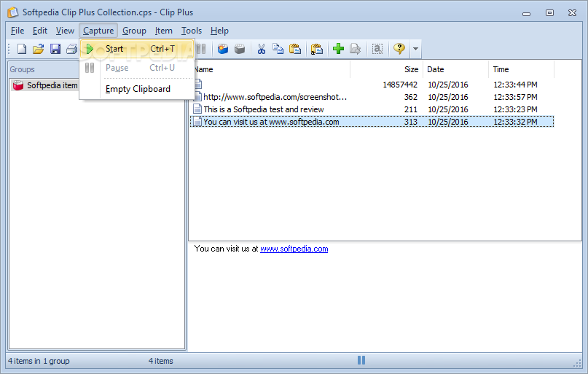Click the window resize grip in status bar
The image size is (588, 374).
(x=578, y=363)
